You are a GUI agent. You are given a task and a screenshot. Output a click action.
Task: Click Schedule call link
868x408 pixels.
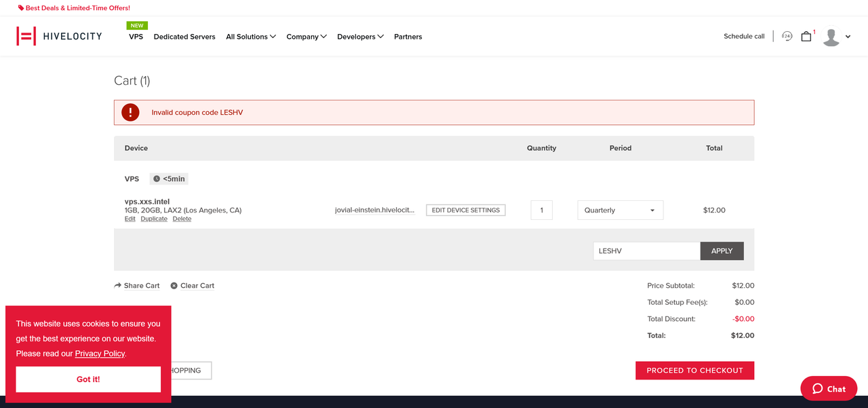click(744, 37)
